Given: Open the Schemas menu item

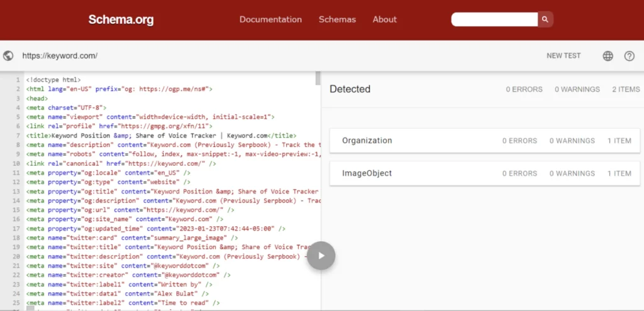Looking at the screenshot, I should pyautogui.click(x=337, y=19).
